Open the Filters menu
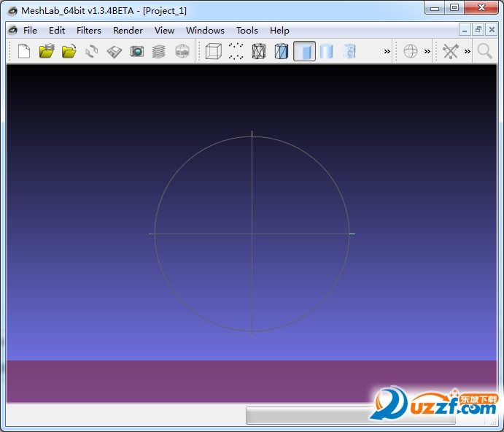 click(89, 31)
